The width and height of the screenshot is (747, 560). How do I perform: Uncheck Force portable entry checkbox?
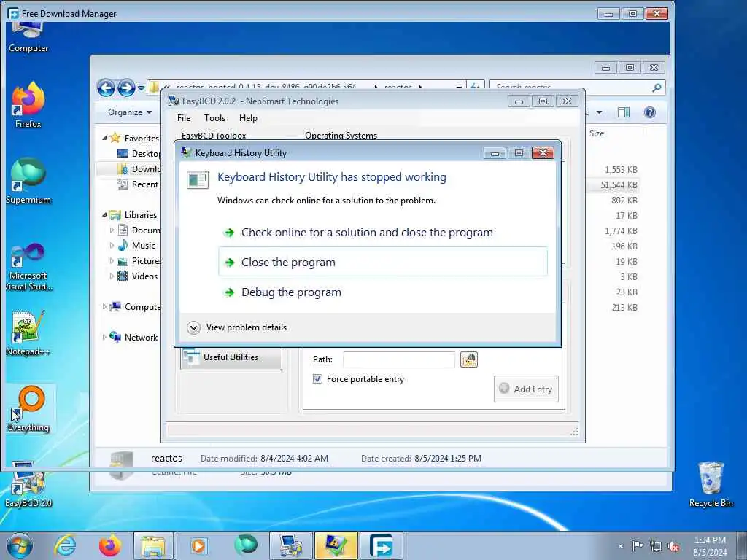pyautogui.click(x=317, y=379)
